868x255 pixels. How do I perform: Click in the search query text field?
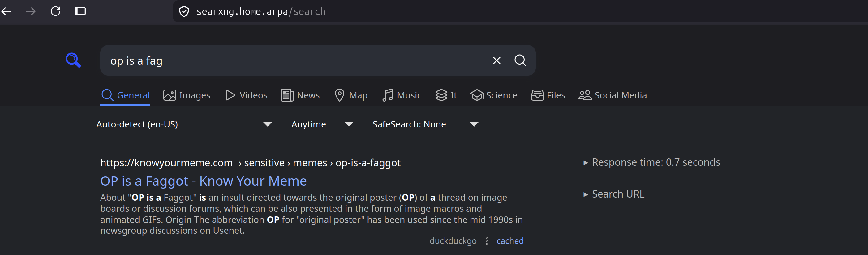[x=297, y=61]
